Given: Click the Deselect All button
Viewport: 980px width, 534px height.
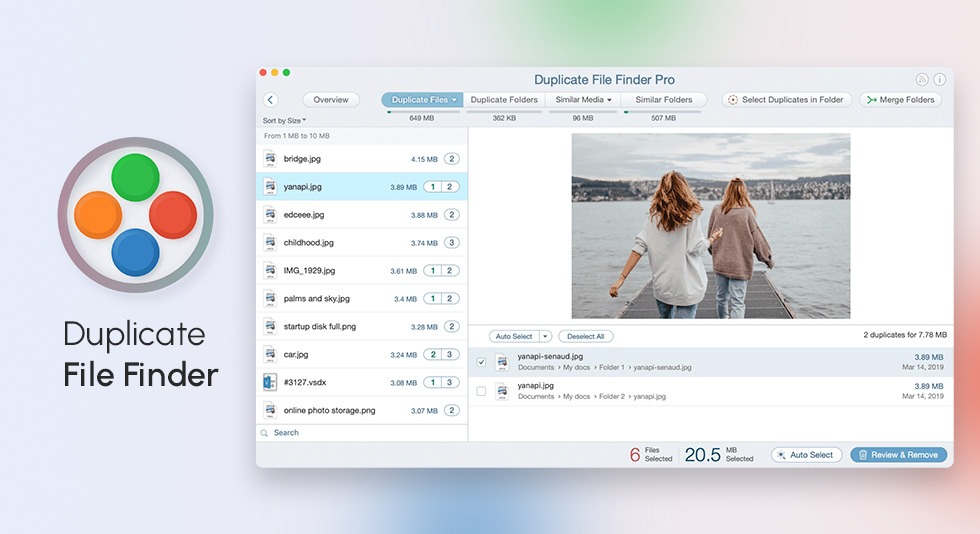Looking at the screenshot, I should (586, 336).
